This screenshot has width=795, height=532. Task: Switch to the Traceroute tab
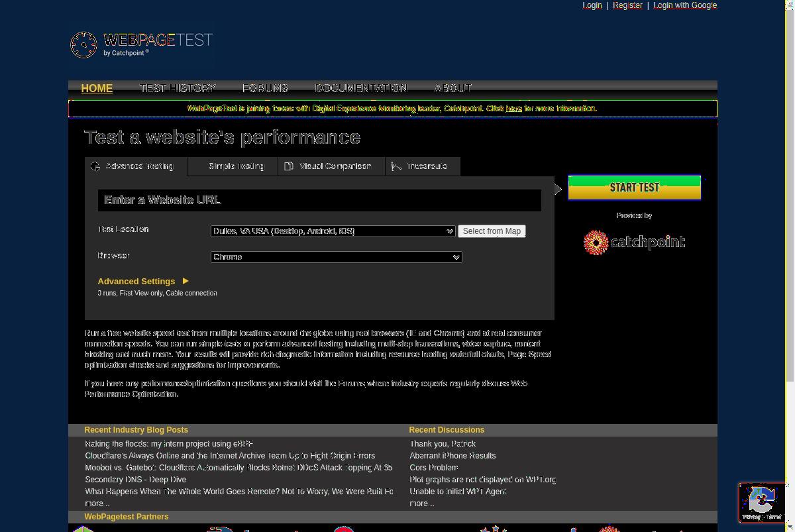[x=423, y=166]
